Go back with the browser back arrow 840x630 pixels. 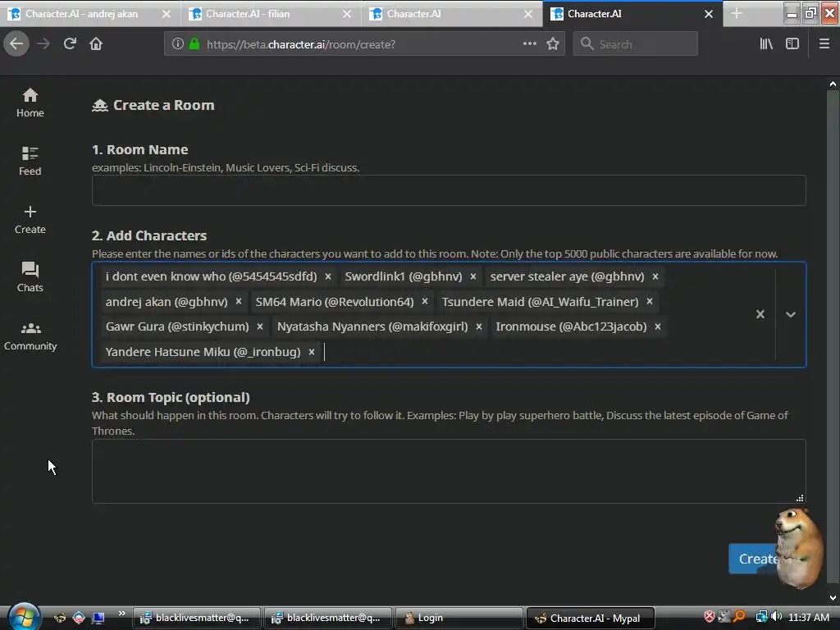pyautogui.click(x=16, y=44)
